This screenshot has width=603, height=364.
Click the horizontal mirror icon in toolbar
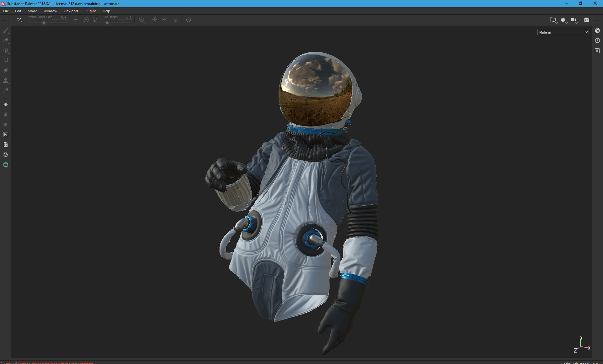[165, 20]
